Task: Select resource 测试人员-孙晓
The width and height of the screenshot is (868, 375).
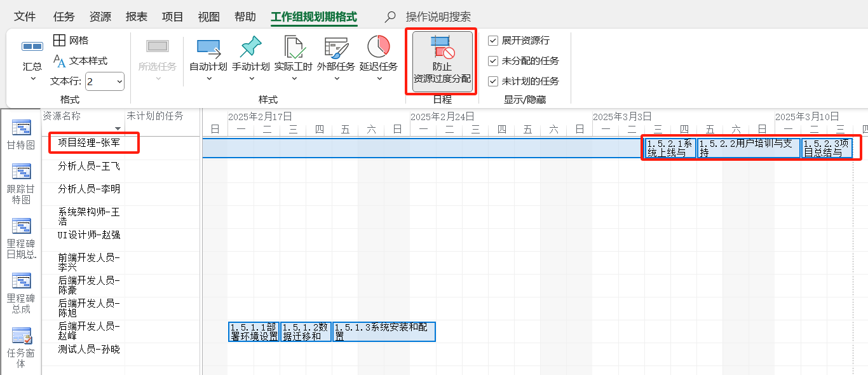Action: 89,350
